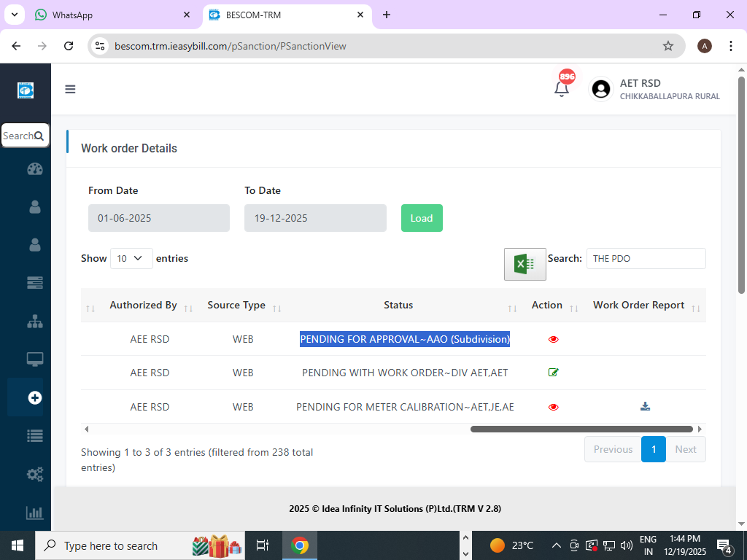Bookmark this page with star icon

668,46
